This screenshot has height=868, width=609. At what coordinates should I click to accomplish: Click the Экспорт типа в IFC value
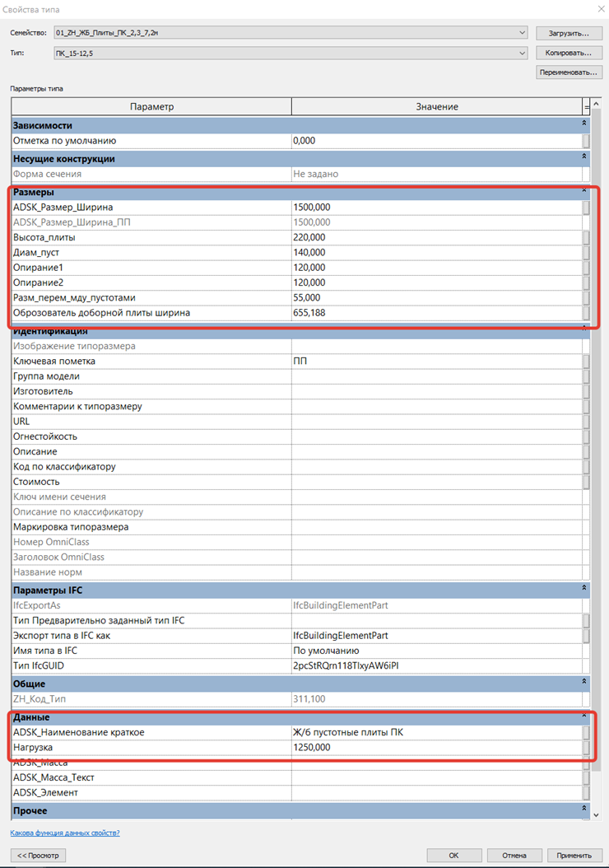click(x=437, y=636)
